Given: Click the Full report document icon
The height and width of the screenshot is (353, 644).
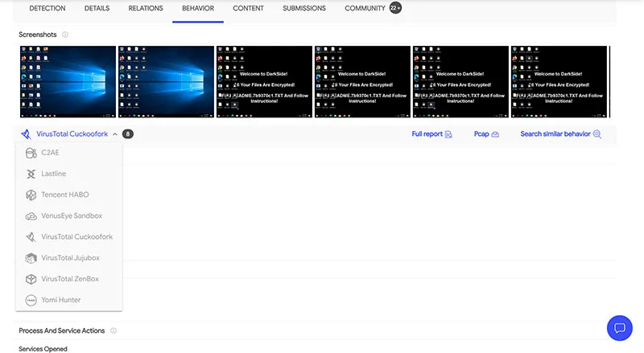Looking at the screenshot, I should [x=448, y=134].
